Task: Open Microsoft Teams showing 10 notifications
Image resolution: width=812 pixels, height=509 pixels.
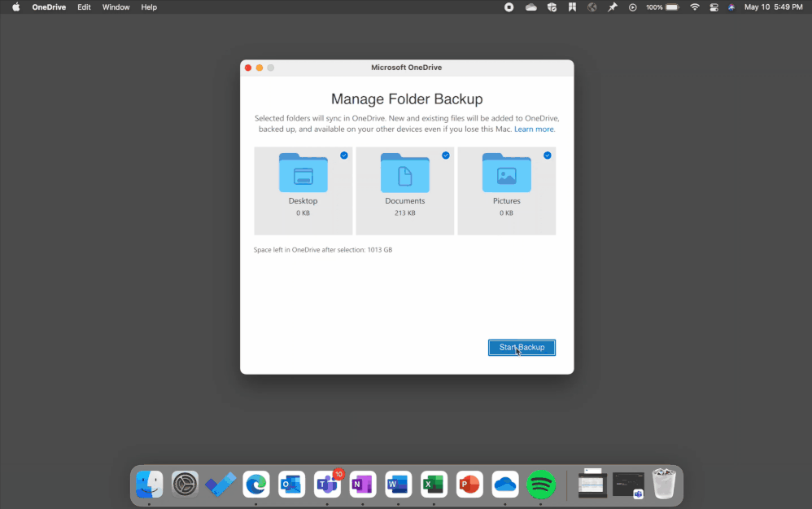Action: [327, 484]
